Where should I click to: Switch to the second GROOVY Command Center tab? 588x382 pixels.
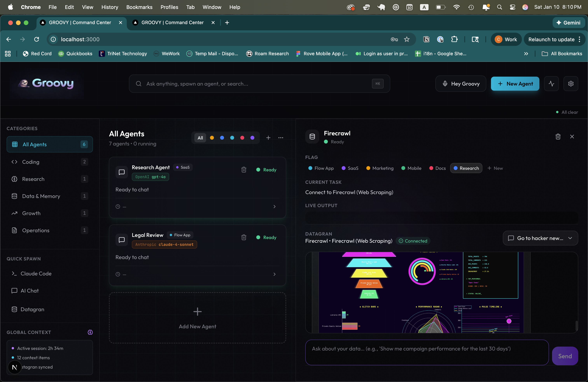(173, 23)
